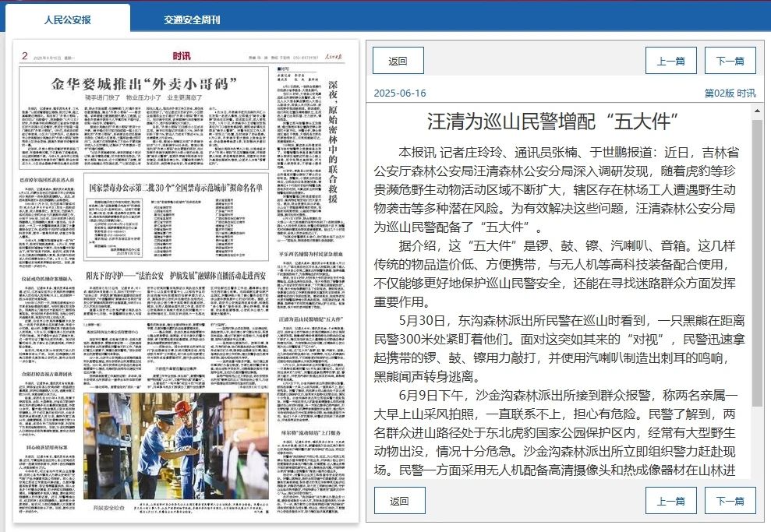Click the police safety inspection photo
The image size is (771, 532).
tap(176, 445)
